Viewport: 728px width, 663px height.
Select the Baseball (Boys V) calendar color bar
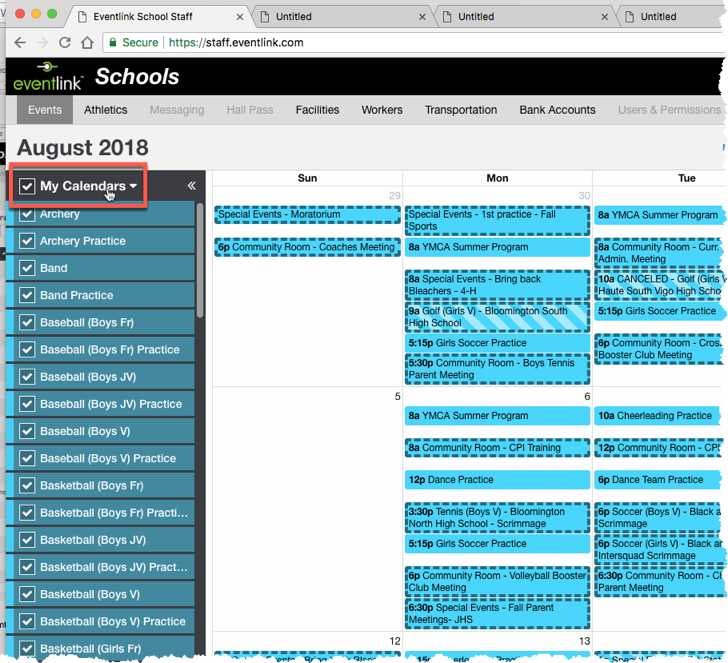click(11, 432)
